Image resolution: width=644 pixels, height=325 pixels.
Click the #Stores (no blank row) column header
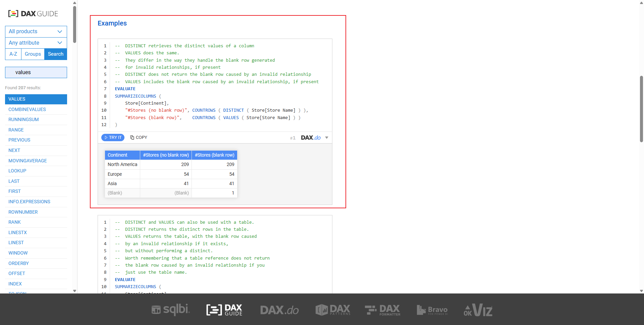click(x=166, y=155)
